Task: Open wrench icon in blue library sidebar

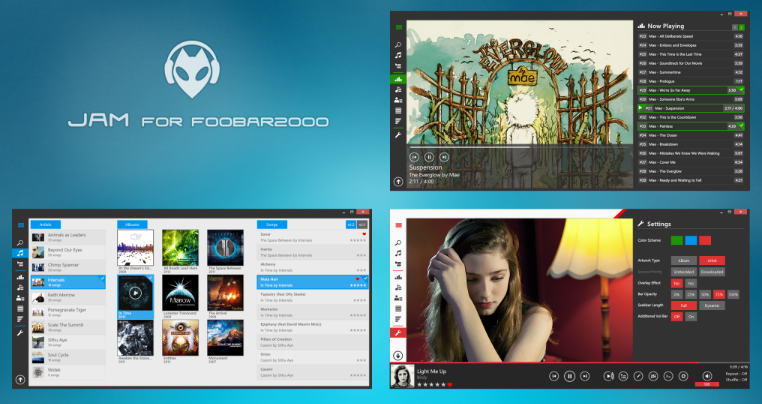Action: click(20, 333)
